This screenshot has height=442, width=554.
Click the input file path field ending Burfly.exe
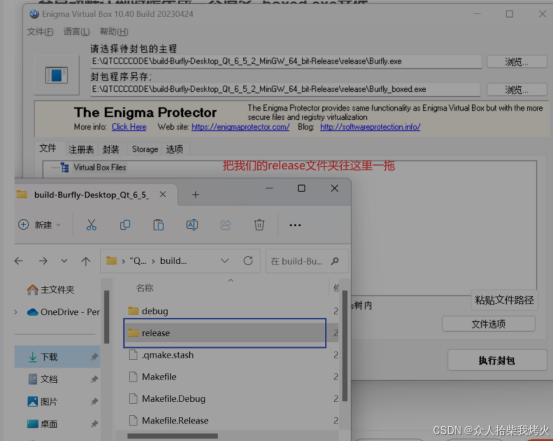(286, 61)
